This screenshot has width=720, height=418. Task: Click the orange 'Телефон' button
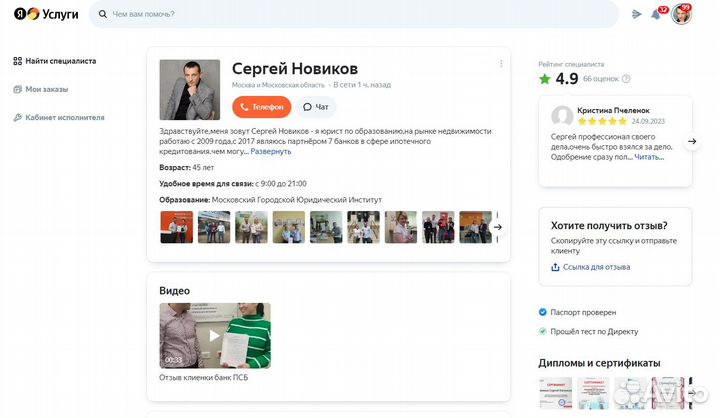(262, 107)
